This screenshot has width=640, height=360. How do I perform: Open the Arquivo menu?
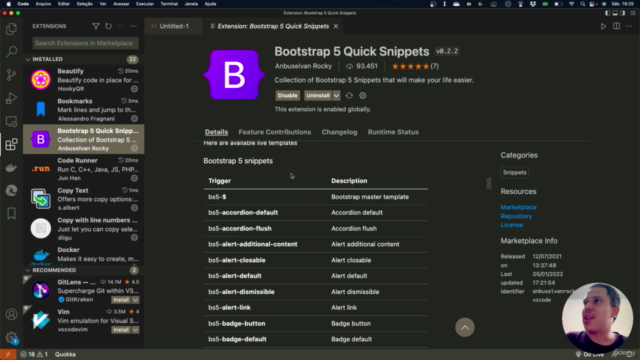(x=43, y=4)
